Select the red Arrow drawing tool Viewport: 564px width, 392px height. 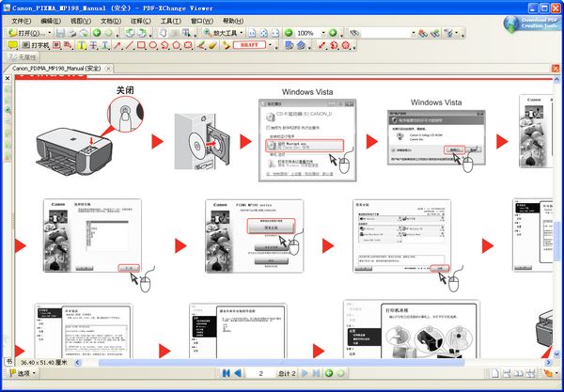(x=117, y=45)
